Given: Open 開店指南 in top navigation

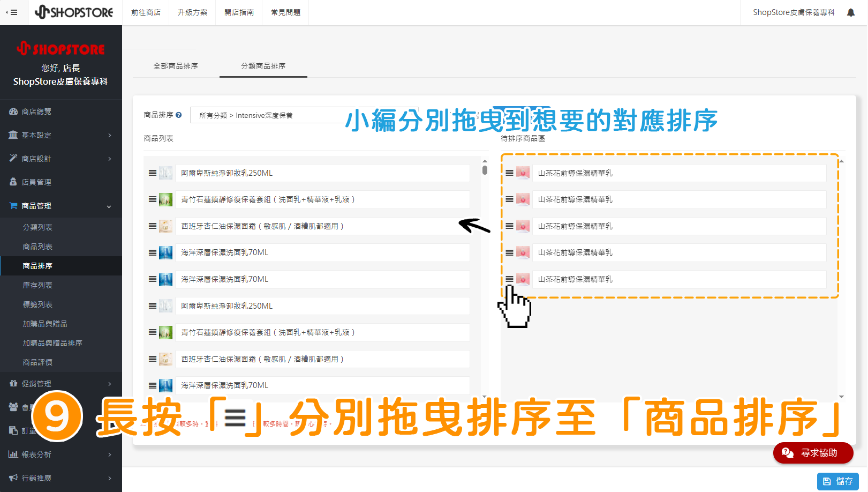Looking at the screenshot, I should tap(239, 12).
